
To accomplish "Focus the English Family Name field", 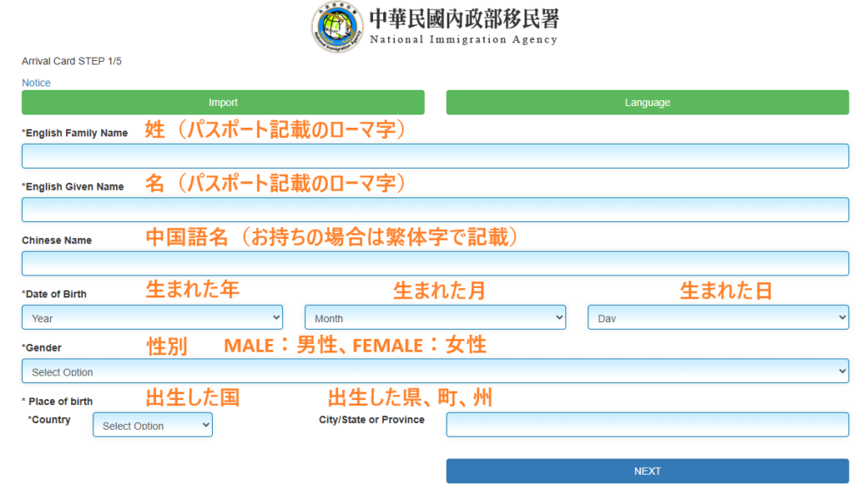I will point(435,156).
